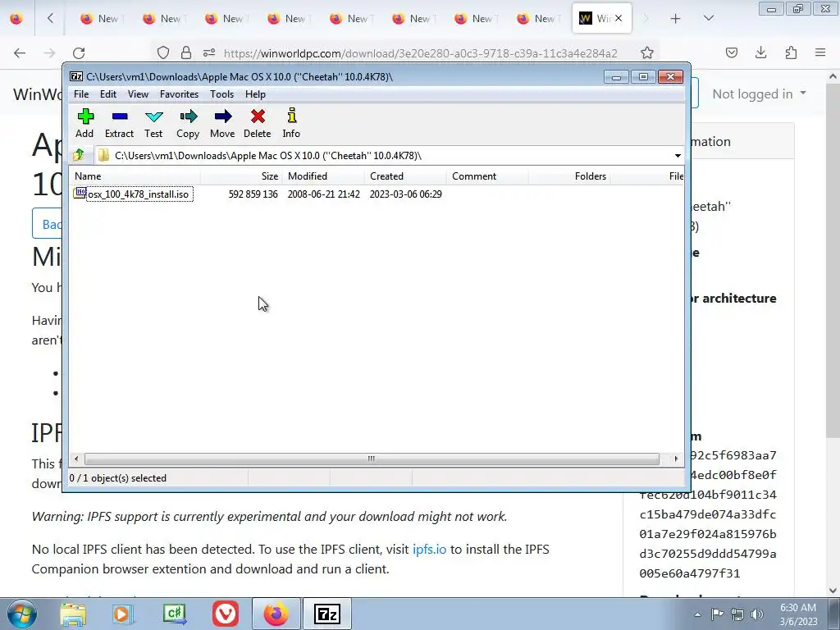This screenshot has width=840, height=630.
Task: Open the Action Center flag tray icon
Action: pyautogui.click(x=717, y=614)
